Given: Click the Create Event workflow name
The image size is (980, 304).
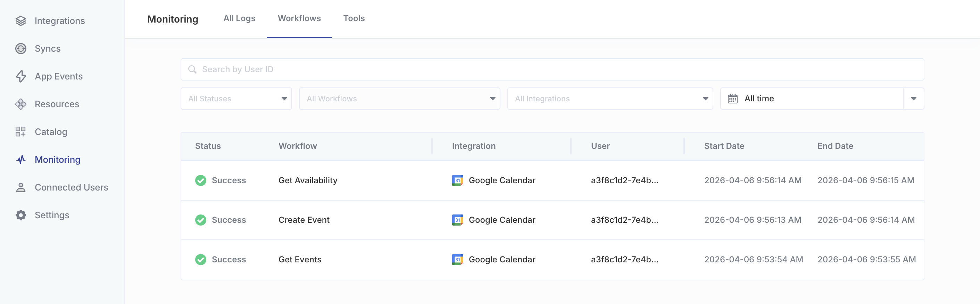Looking at the screenshot, I should [304, 220].
